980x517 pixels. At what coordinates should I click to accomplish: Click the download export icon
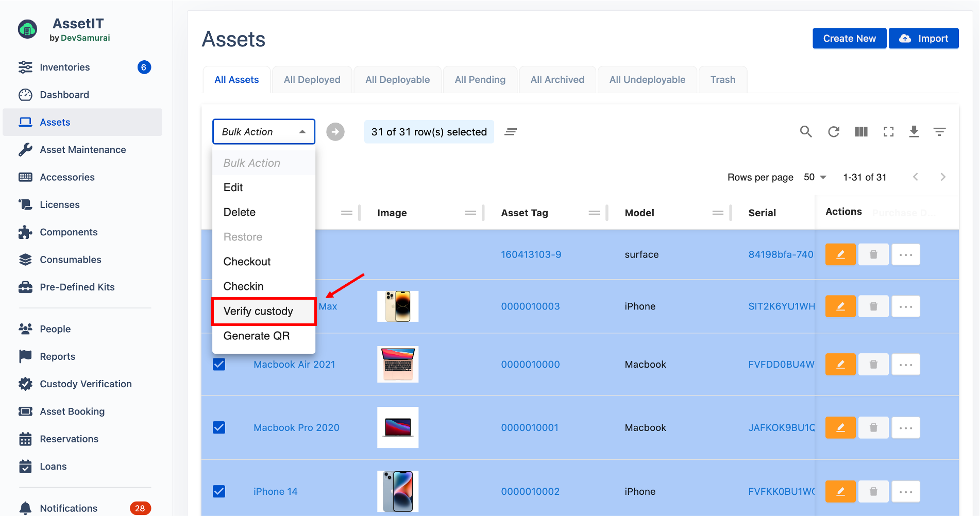[x=914, y=132]
